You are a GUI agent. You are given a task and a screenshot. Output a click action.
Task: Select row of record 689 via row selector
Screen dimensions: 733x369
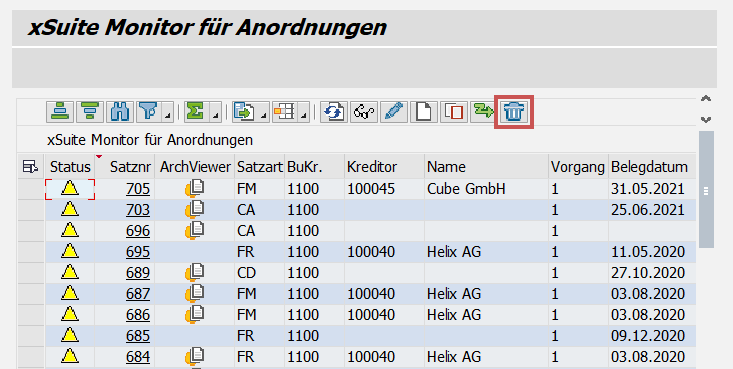[30, 273]
